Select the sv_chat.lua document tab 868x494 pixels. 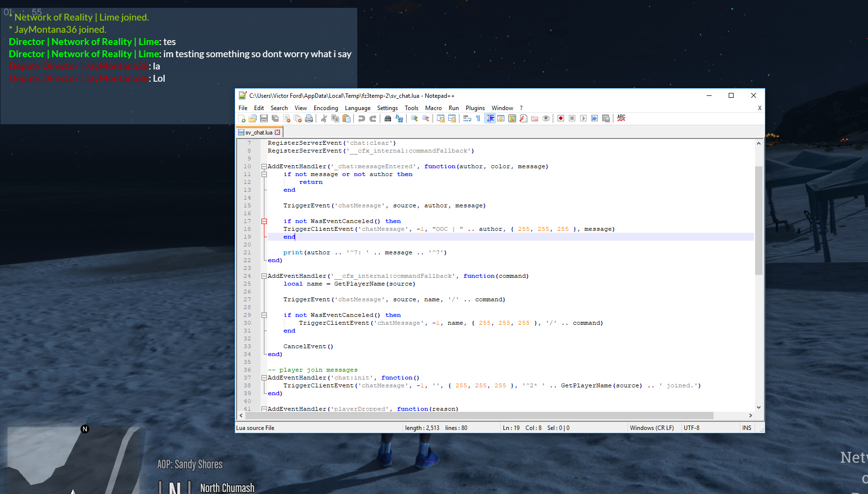click(x=258, y=132)
